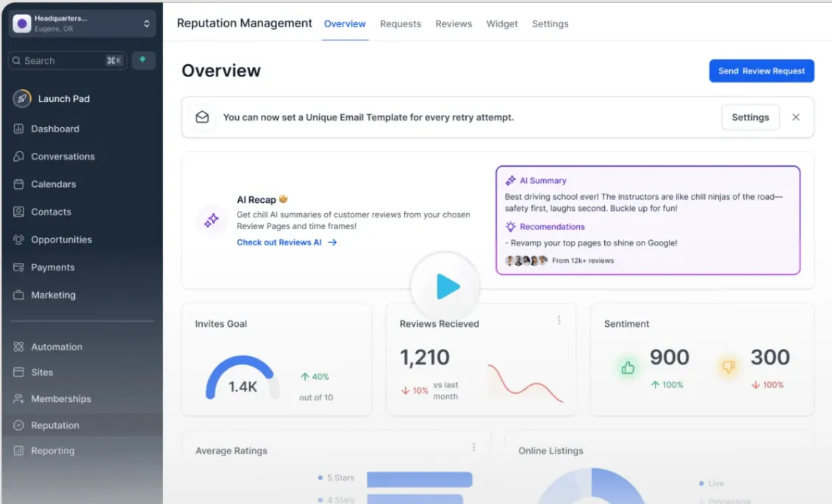Open the Settings tab
This screenshot has height=504, width=832.
551,24
